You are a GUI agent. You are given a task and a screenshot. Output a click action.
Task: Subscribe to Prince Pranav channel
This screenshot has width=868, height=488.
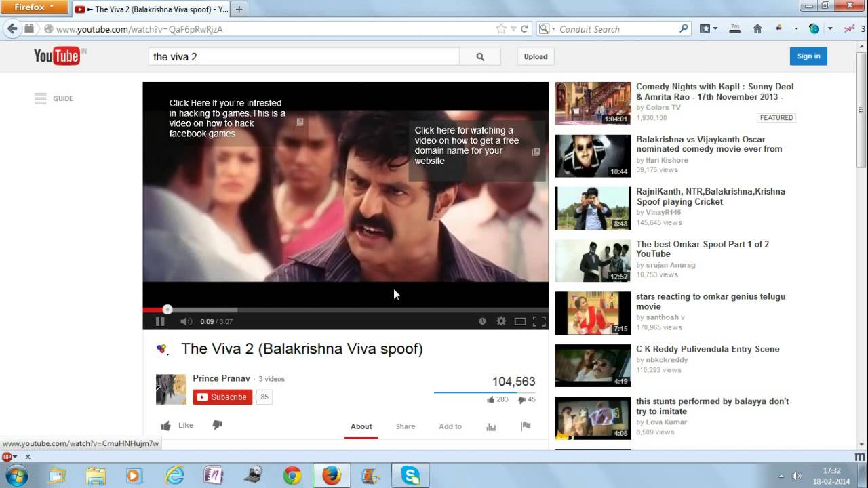[x=222, y=397]
